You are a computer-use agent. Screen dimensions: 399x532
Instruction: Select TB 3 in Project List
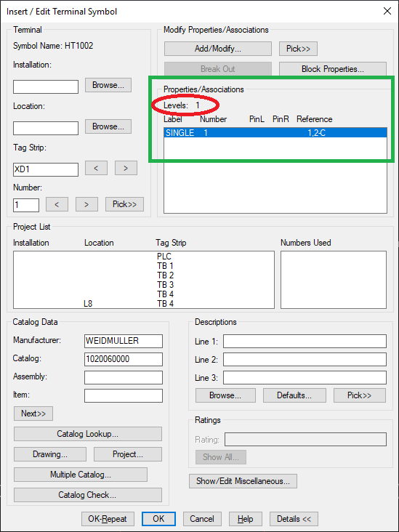coord(165,285)
